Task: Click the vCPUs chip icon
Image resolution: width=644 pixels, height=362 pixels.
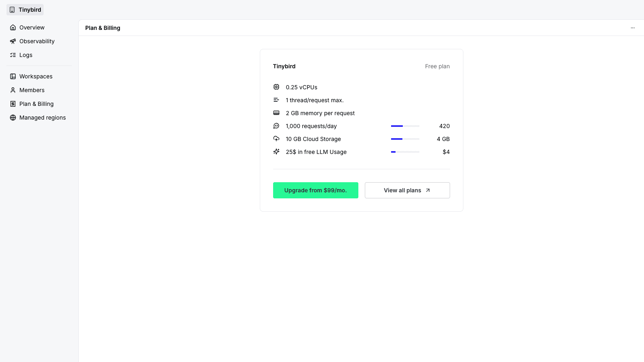Action: (x=276, y=87)
